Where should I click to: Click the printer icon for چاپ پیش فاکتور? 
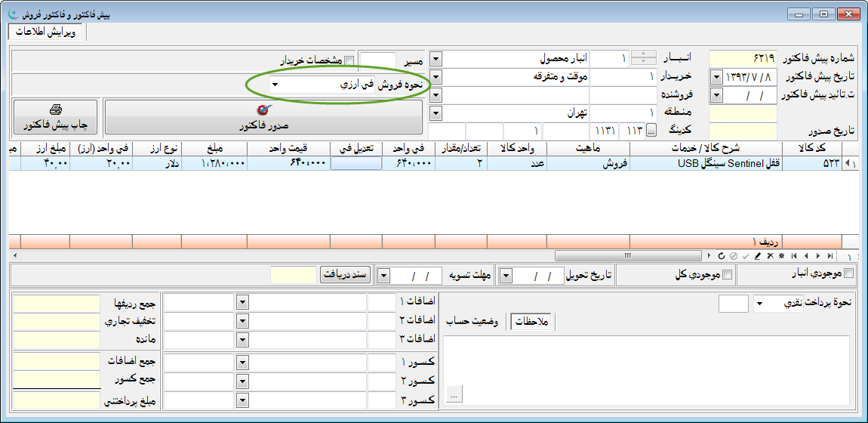point(55,110)
